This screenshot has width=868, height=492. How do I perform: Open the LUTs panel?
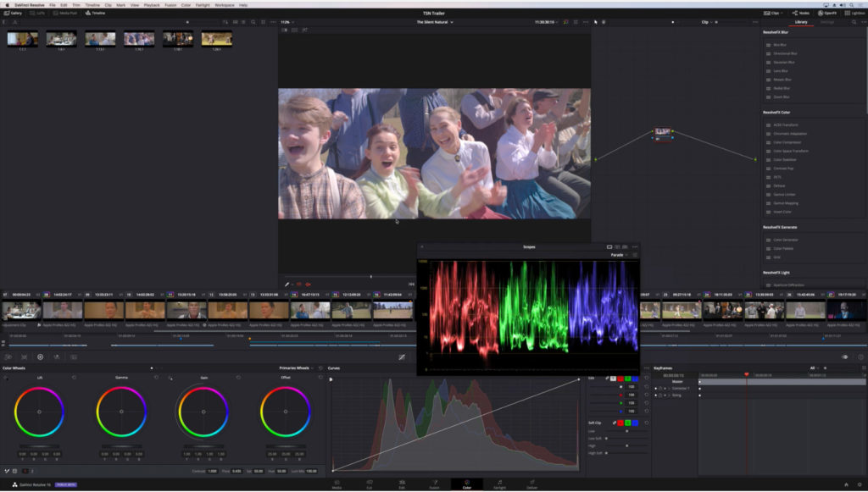click(37, 13)
